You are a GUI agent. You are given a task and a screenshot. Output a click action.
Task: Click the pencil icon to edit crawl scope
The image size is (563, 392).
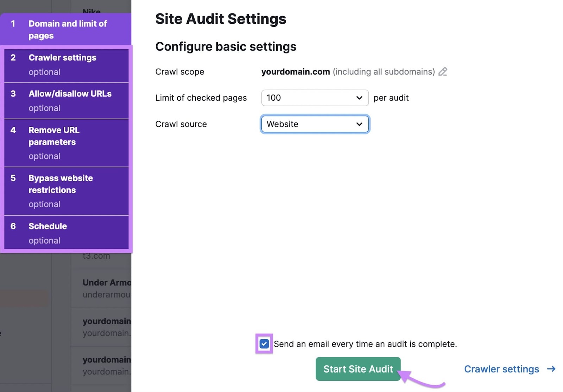click(x=443, y=72)
